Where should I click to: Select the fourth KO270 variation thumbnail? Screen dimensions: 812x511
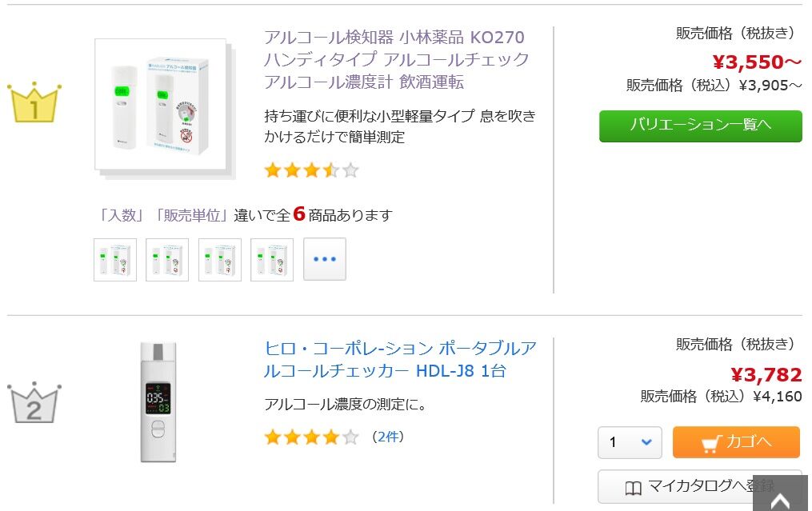pos(272,259)
